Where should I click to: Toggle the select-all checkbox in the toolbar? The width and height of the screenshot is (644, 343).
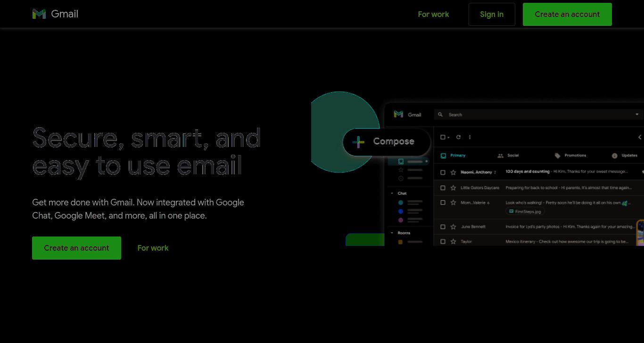(443, 137)
